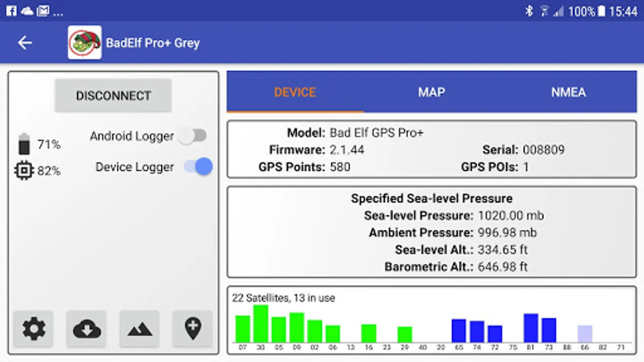This screenshot has height=362, width=644.
Task: Select the pale bar for satellite 66
Action: click(x=585, y=334)
